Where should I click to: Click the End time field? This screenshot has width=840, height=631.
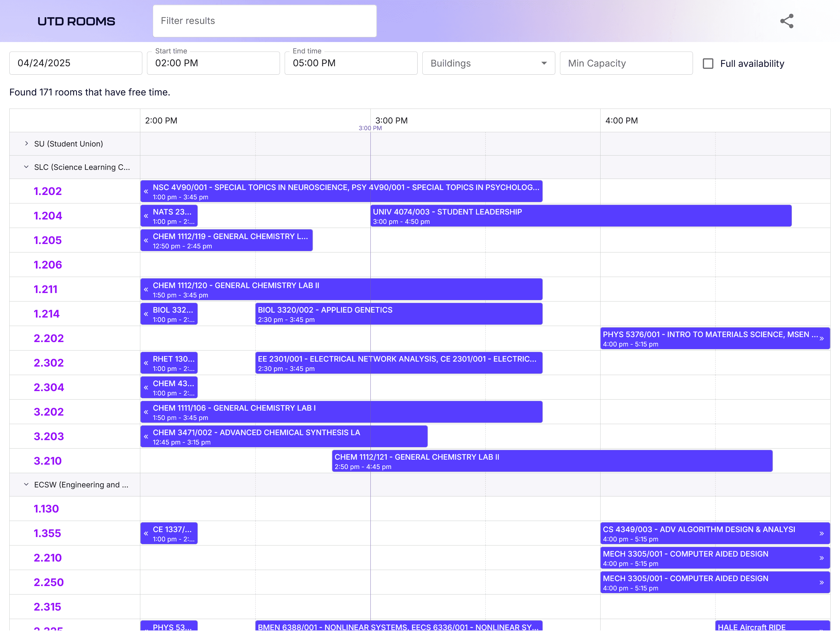coord(351,63)
